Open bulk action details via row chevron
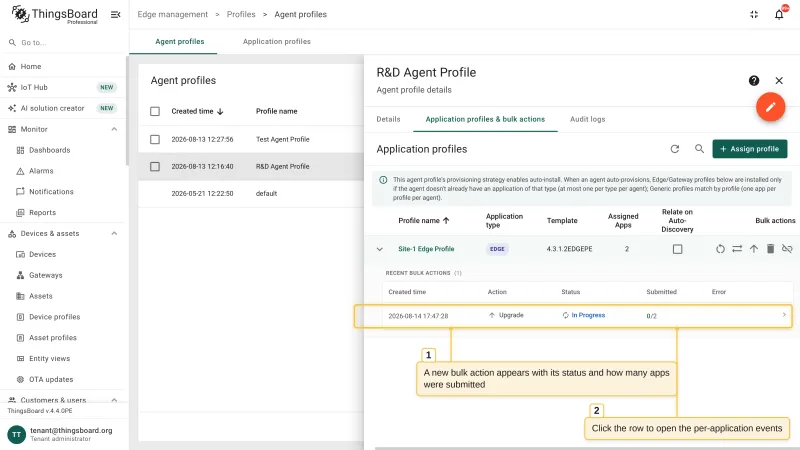This screenshot has width=800, height=450. pos(784,315)
